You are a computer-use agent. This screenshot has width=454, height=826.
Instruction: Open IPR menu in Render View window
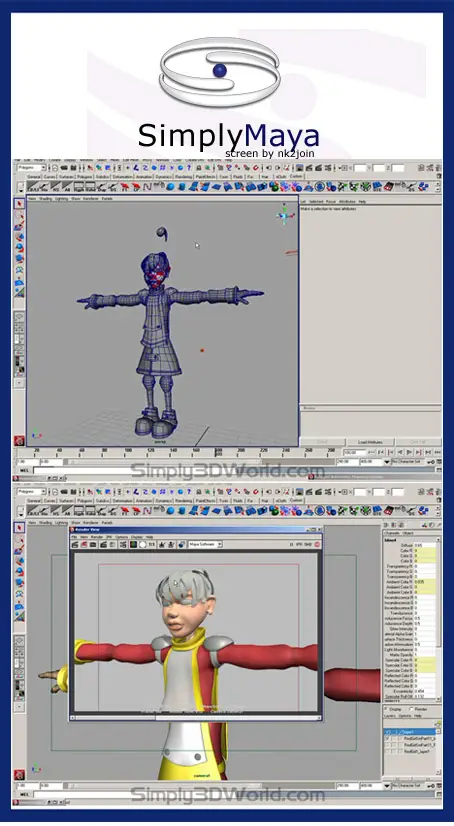(108, 537)
